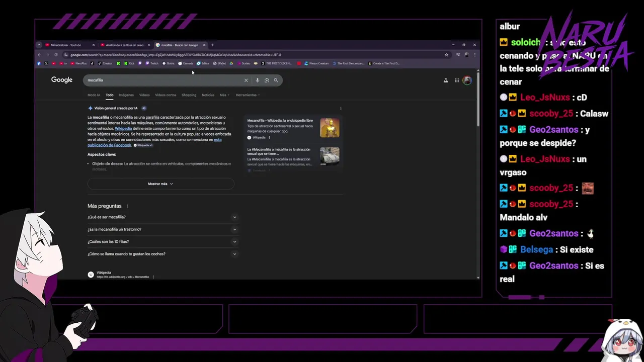Open a new browser tab with the plus

[212, 45]
